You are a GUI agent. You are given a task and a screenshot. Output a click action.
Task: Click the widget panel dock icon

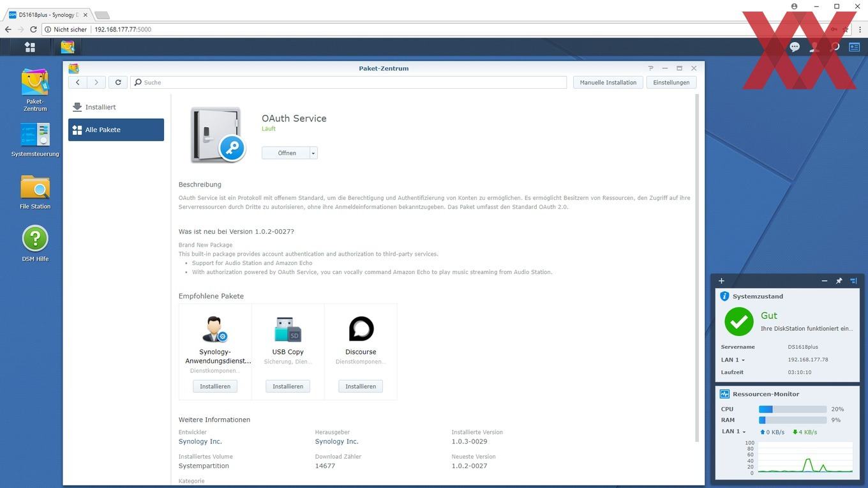pos(853,281)
